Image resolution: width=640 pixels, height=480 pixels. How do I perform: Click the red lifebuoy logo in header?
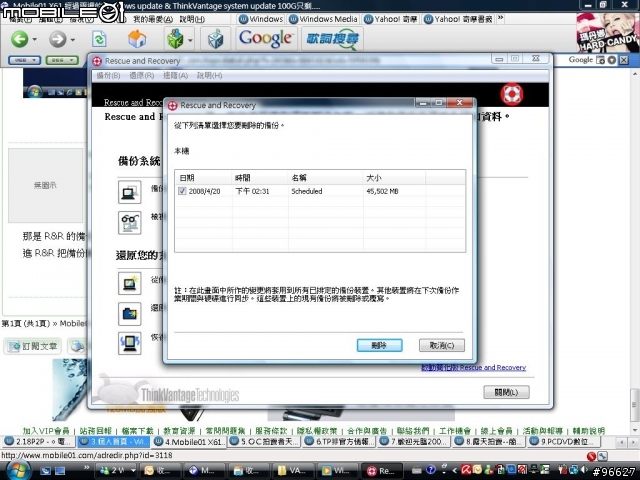(x=511, y=94)
